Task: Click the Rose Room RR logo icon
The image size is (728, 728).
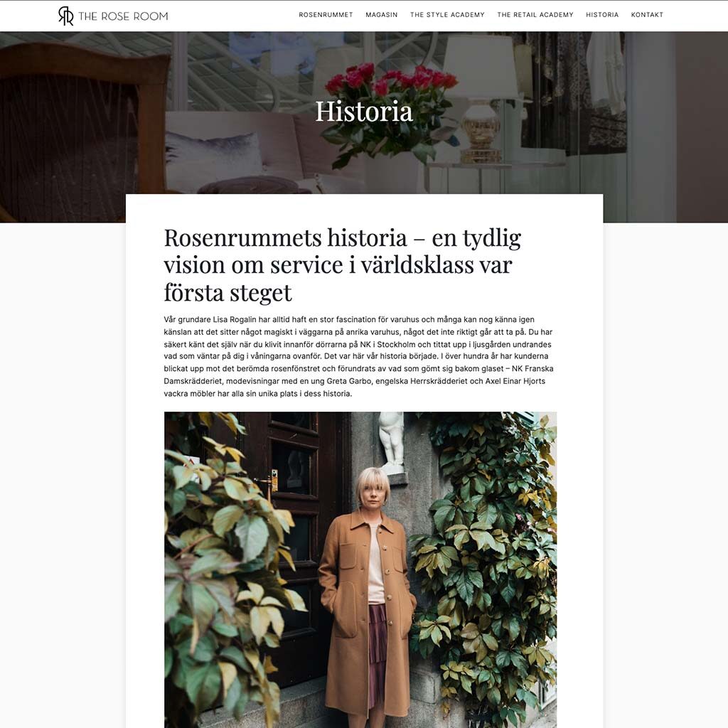Action: pos(66,16)
